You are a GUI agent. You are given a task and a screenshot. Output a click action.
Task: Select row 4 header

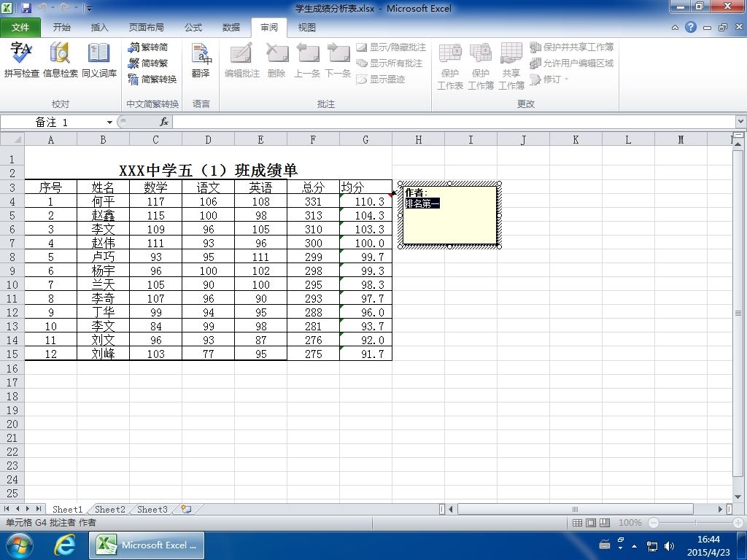12,201
